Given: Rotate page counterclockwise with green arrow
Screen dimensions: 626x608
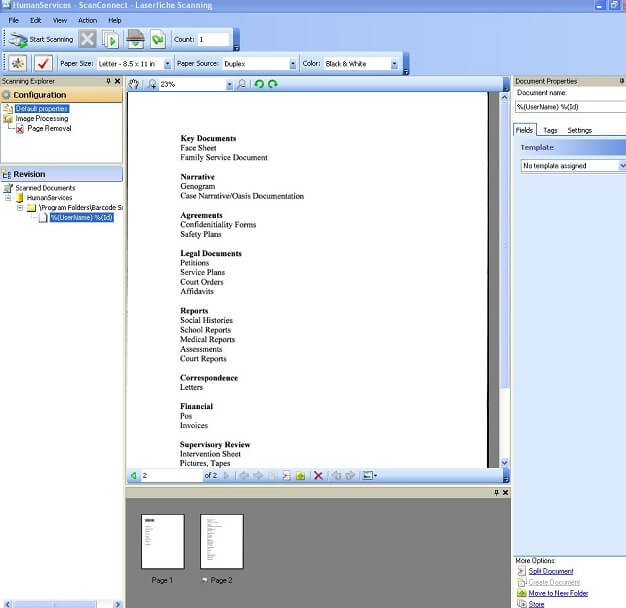Looking at the screenshot, I should [x=259, y=84].
